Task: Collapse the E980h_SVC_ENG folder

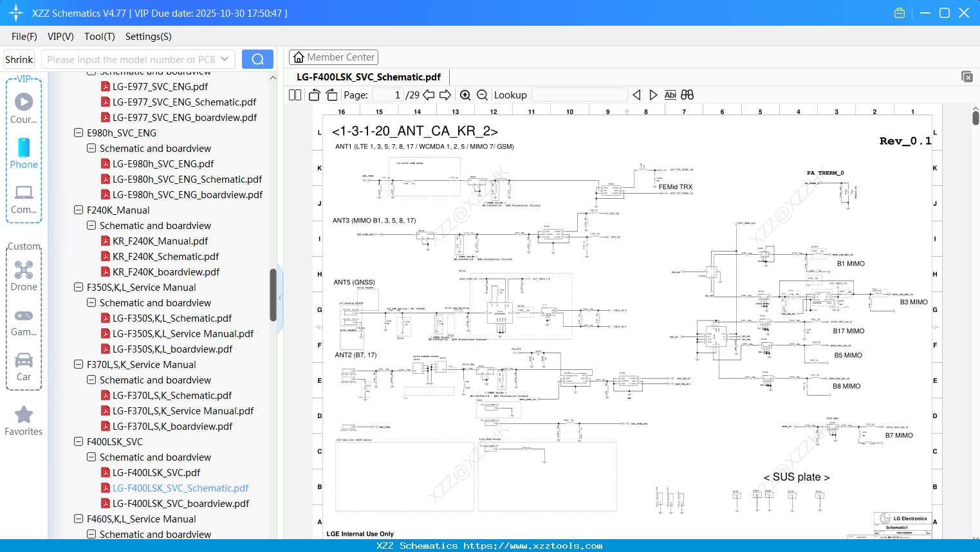Action: [78, 133]
